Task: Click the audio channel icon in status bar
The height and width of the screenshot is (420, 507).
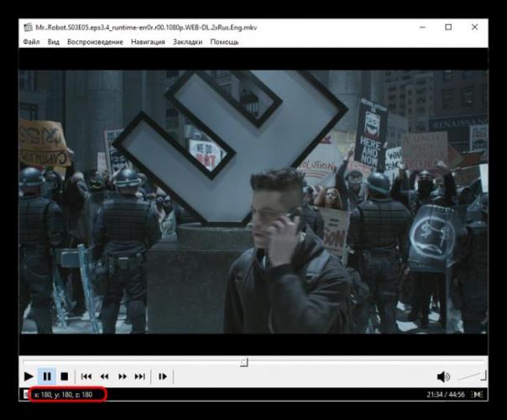Action: click(478, 395)
